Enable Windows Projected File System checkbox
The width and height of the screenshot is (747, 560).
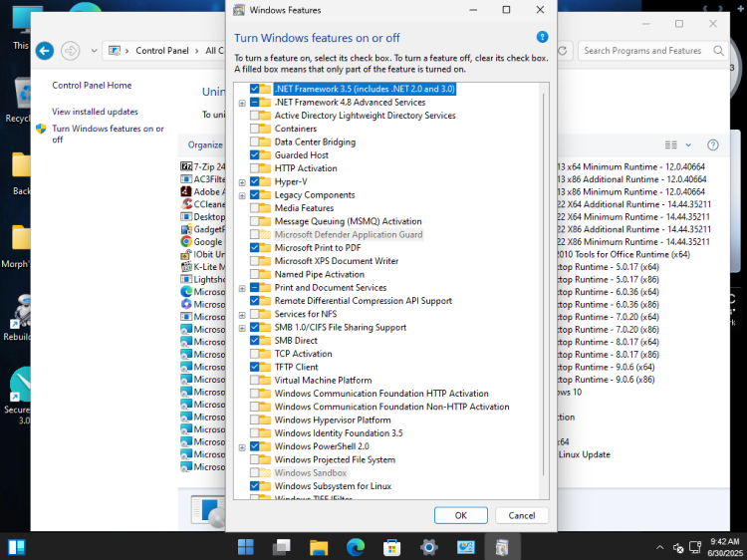[x=254, y=459]
